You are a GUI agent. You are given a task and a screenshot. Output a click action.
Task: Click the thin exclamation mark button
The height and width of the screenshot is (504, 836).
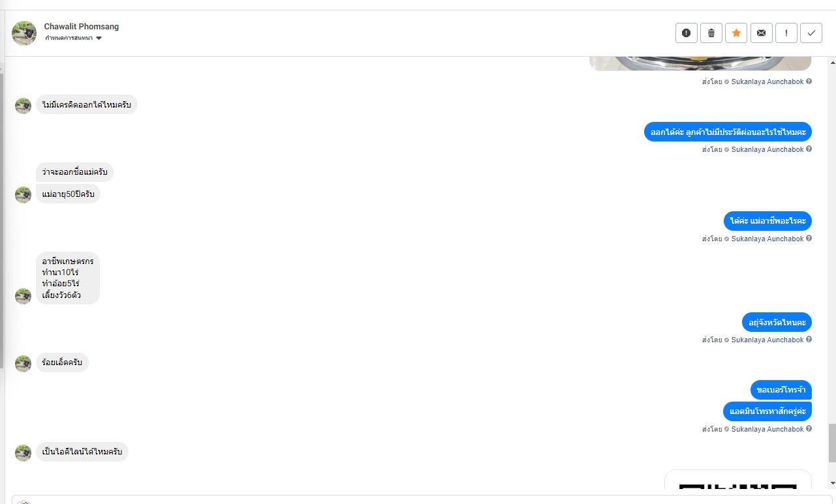click(x=786, y=33)
